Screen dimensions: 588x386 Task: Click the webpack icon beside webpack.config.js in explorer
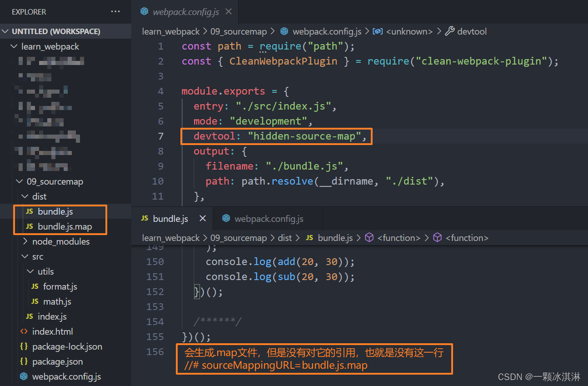pos(24,376)
